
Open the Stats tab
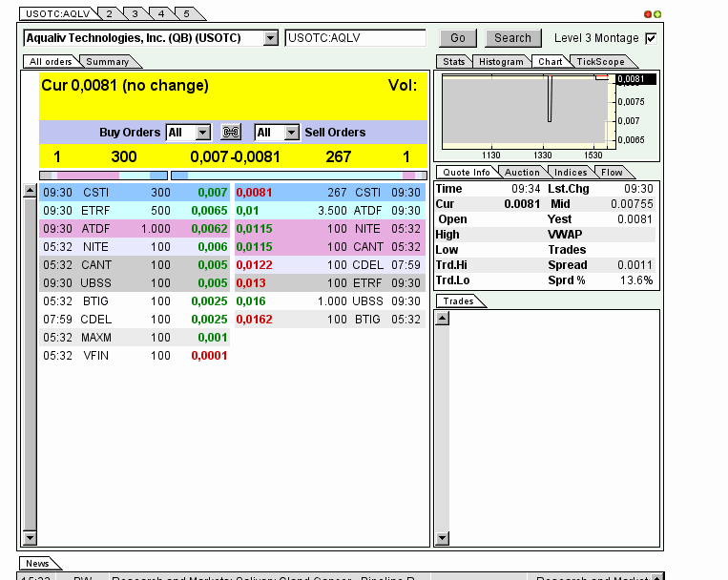click(x=453, y=62)
